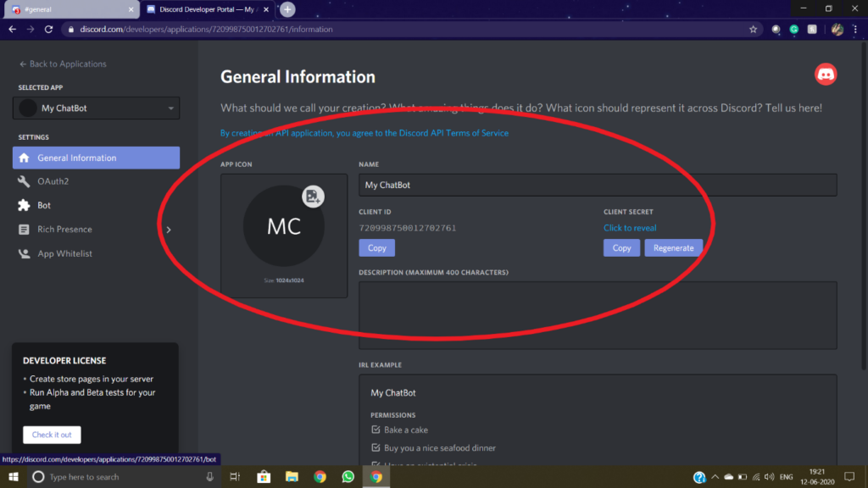Click the Windows taskbar search box

coord(123,476)
